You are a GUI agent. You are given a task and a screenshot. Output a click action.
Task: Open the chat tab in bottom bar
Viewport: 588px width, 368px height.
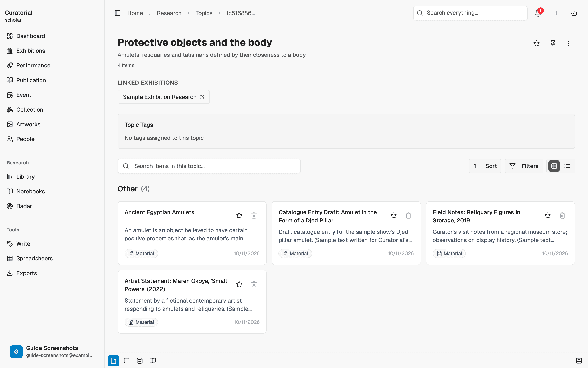[127, 360]
